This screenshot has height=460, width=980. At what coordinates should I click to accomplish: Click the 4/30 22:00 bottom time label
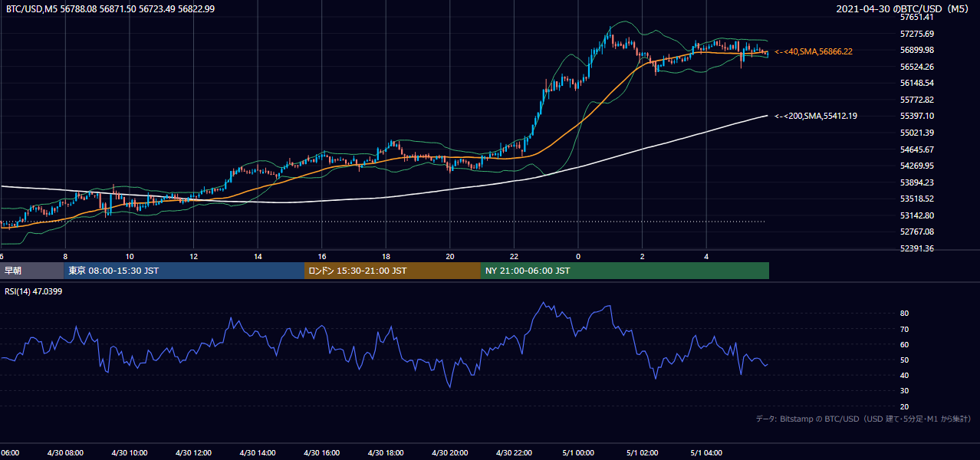[514, 452]
